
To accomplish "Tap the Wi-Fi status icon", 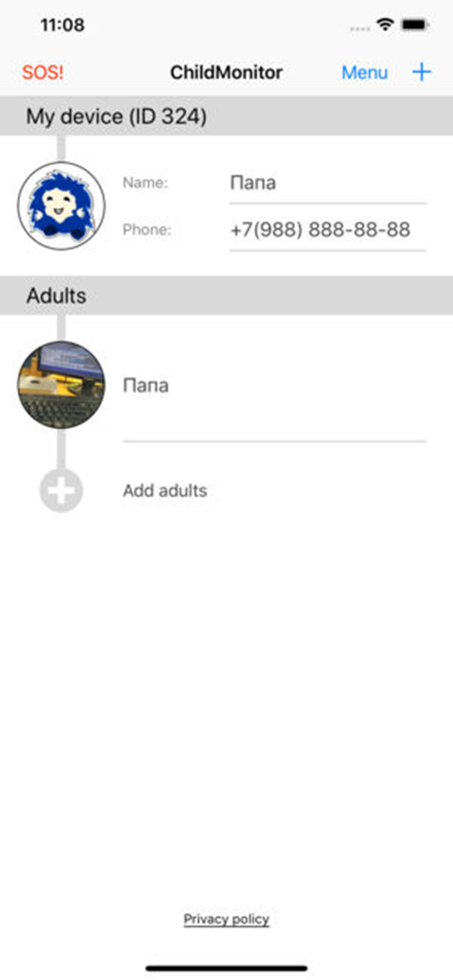I will point(384,25).
